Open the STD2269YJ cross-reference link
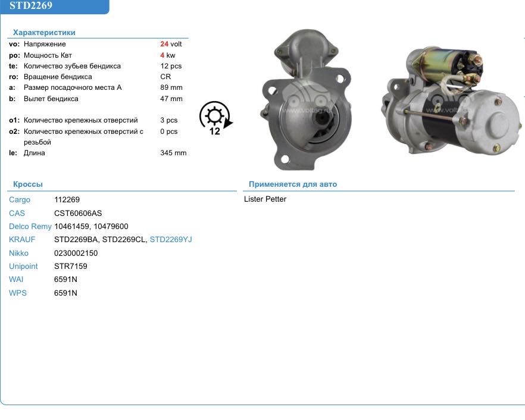The width and height of the screenshot is (525, 420). pyautogui.click(x=171, y=240)
